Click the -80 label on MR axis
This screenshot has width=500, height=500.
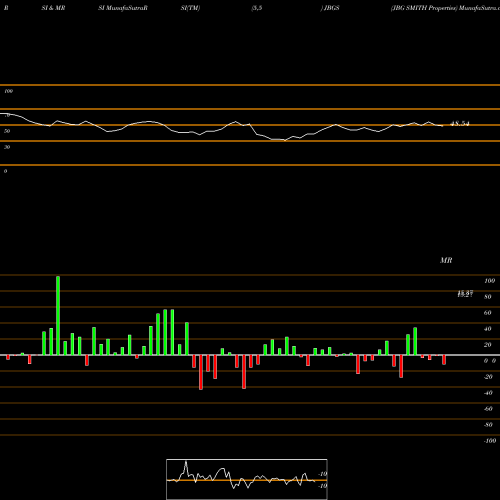488,425
